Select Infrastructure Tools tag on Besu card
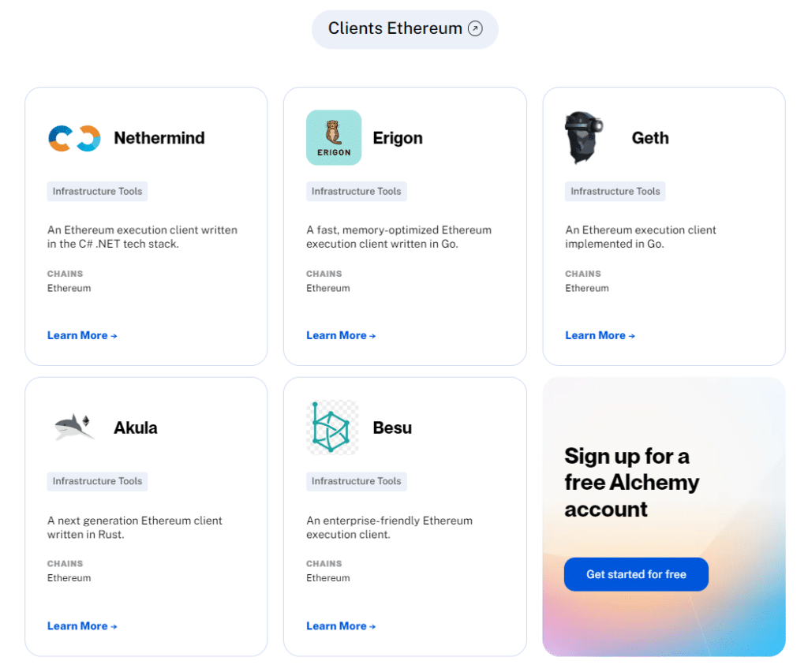This screenshot has height=672, width=808. pyautogui.click(x=357, y=481)
